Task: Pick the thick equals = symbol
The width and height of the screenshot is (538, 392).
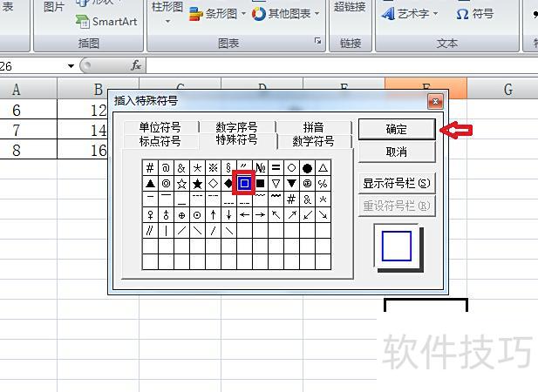Action: point(276,168)
